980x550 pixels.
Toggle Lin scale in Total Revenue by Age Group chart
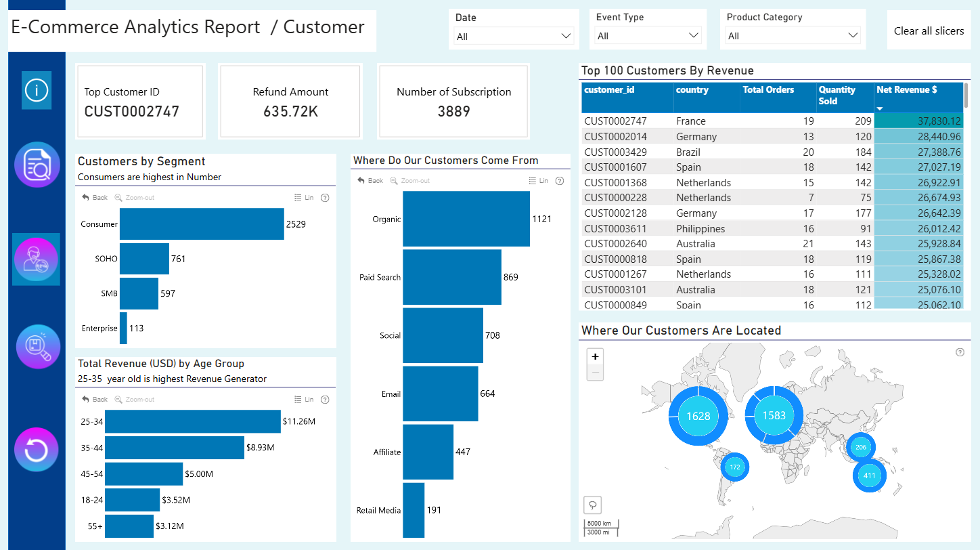point(305,400)
